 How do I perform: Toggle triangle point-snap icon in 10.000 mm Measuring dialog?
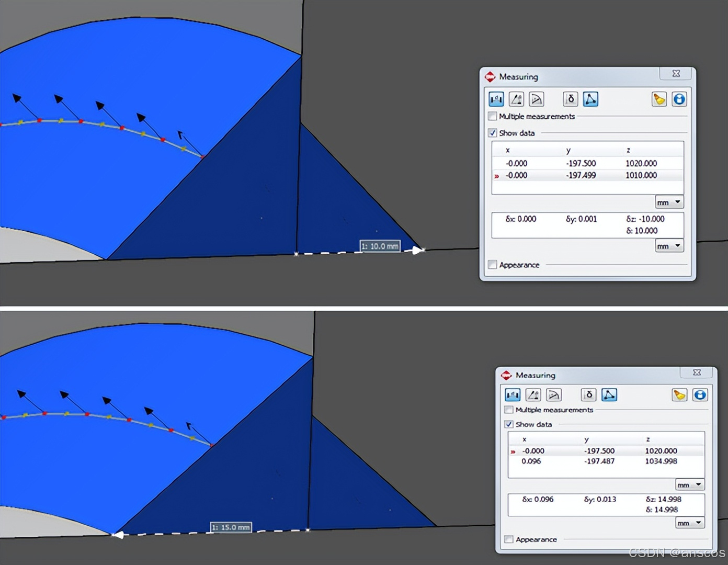(x=590, y=99)
